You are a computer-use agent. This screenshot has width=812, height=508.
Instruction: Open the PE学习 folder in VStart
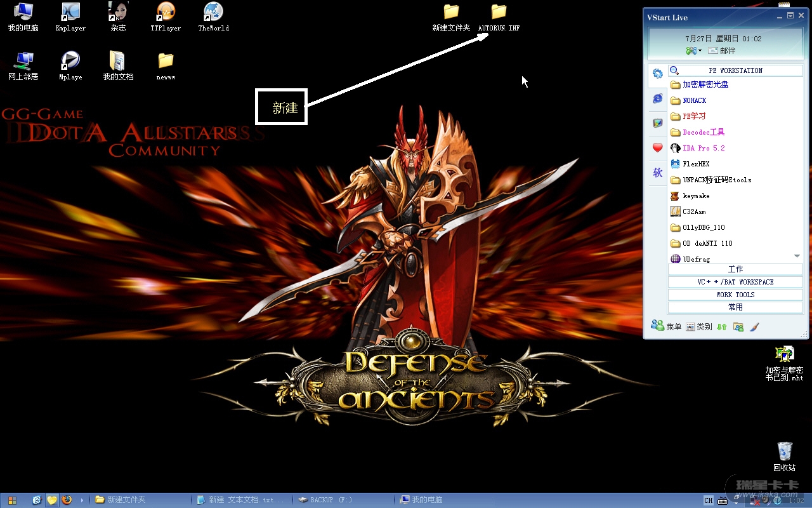click(x=688, y=116)
